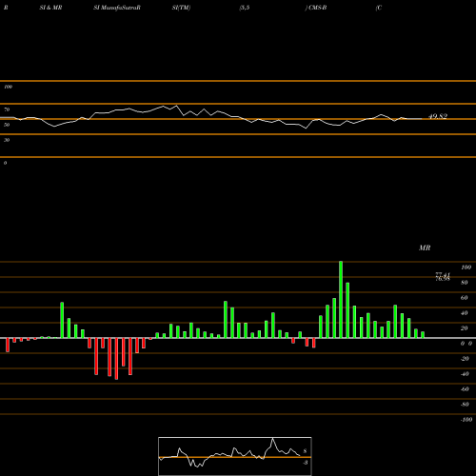Click the 'MR' label above the bar chart
Image resolution: width=476 pixels, height=476 pixels.
pos(425,248)
